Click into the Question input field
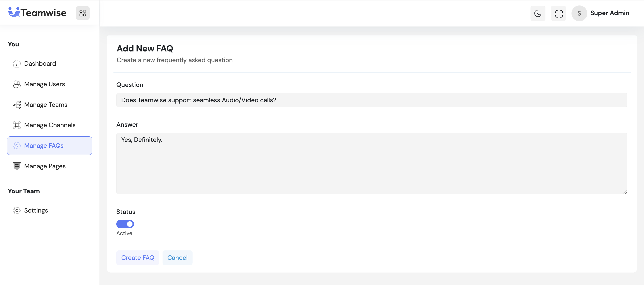 (x=372, y=100)
